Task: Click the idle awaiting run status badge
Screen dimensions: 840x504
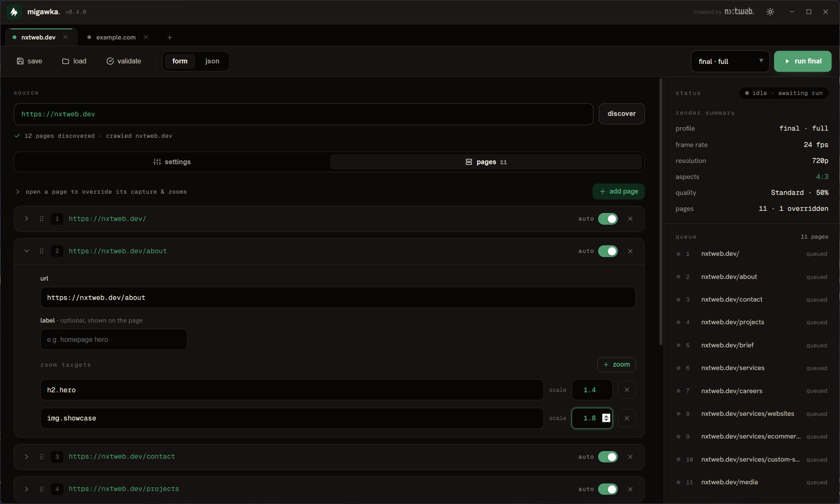Action: pyautogui.click(x=784, y=93)
